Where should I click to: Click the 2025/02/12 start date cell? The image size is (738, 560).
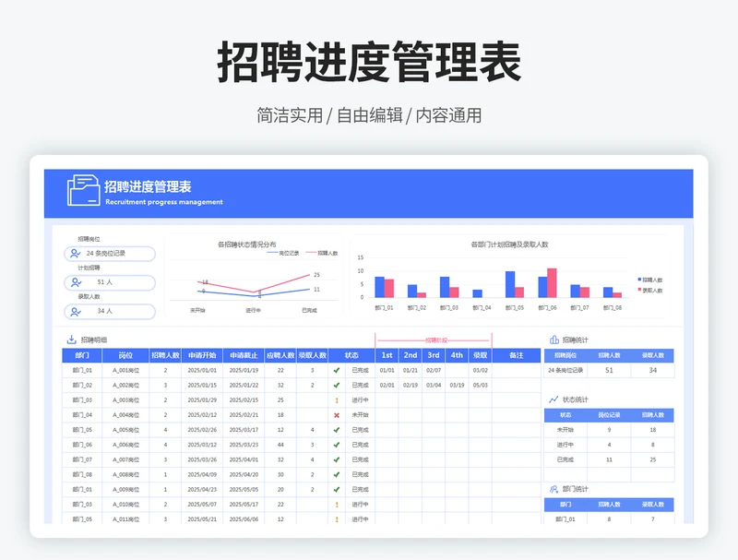(x=202, y=415)
